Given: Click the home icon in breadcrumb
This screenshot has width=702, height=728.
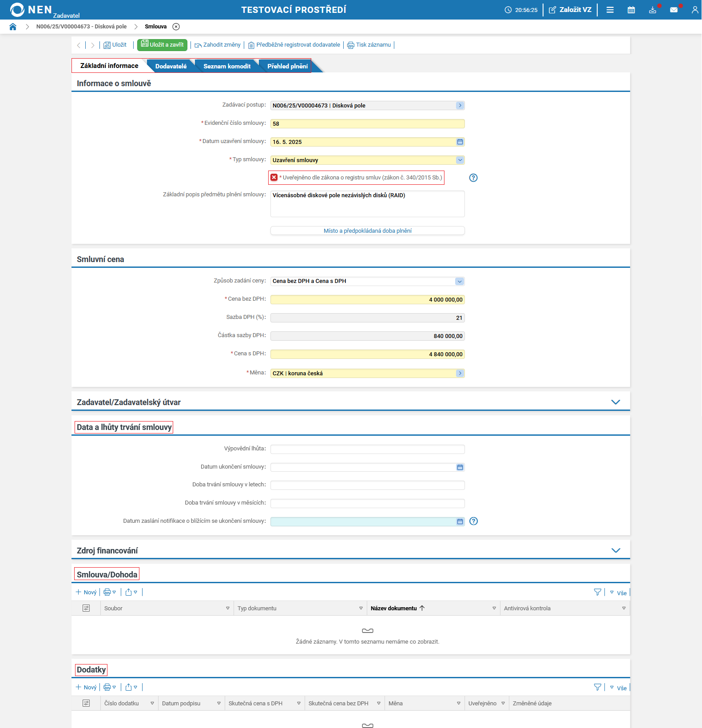Looking at the screenshot, I should (13, 27).
